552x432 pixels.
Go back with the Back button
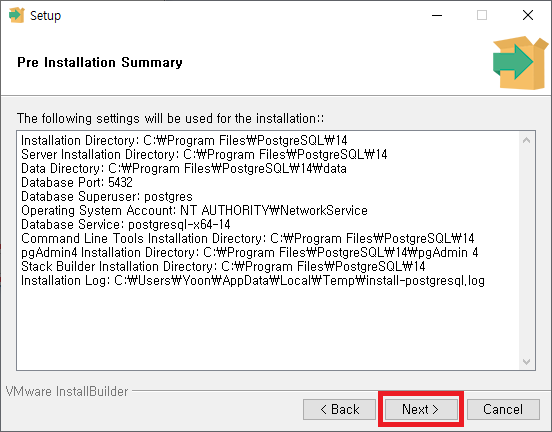pyautogui.click(x=339, y=409)
